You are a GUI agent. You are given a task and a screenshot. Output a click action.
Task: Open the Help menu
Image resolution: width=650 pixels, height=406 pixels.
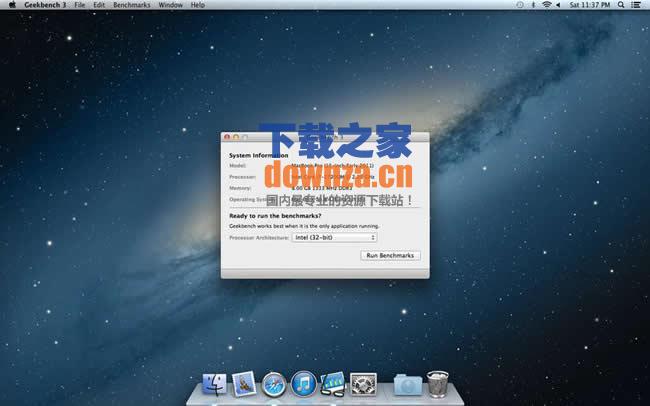pyautogui.click(x=198, y=5)
